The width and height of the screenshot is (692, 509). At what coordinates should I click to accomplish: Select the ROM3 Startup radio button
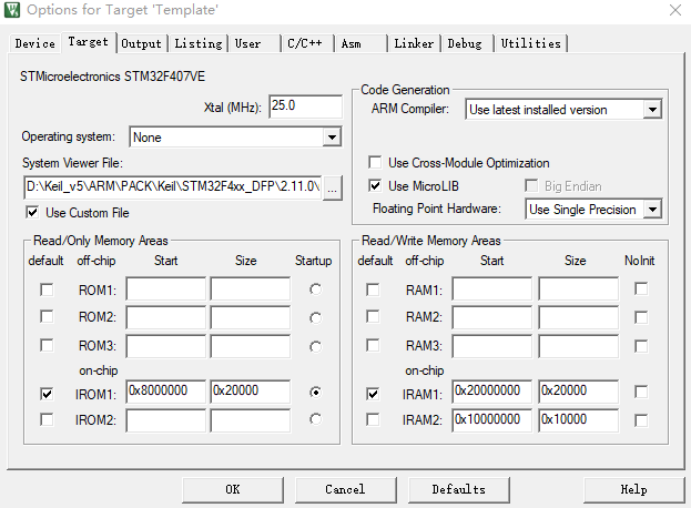315,347
